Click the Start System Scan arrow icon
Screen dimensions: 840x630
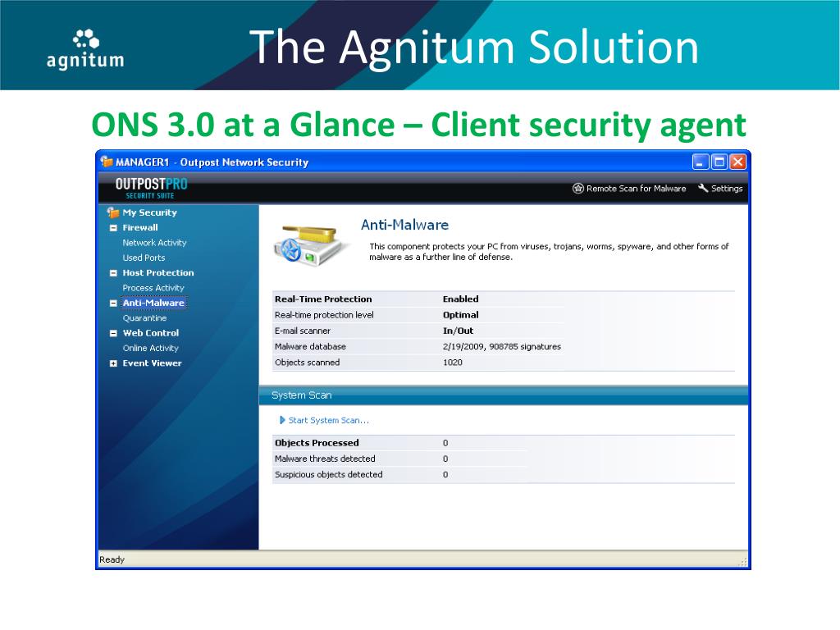(282, 420)
